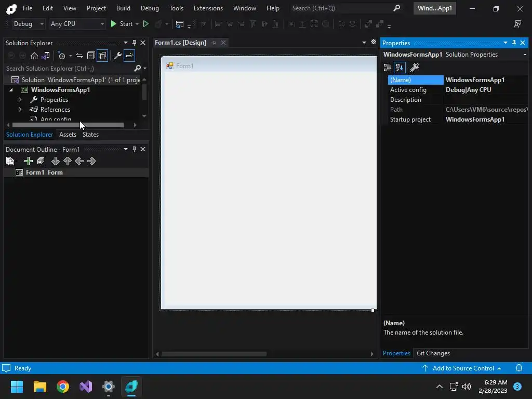Click the designer horizontal scrollbar

pyautogui.click(x=214, y=354)
